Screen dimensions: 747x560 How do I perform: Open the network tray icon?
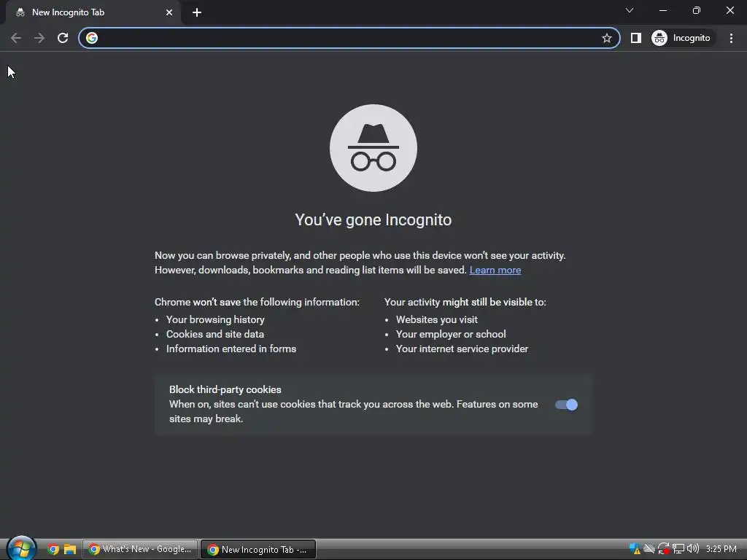click(678, 549)
